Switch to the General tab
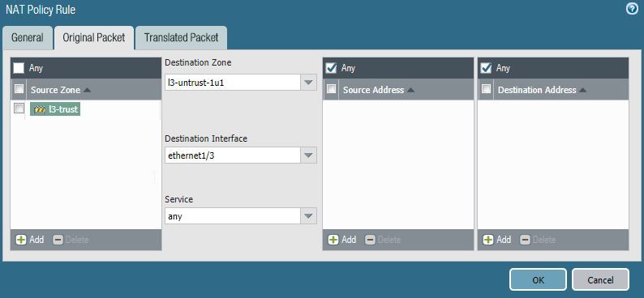The image size is (644, 298). click(x=28, y=38)
